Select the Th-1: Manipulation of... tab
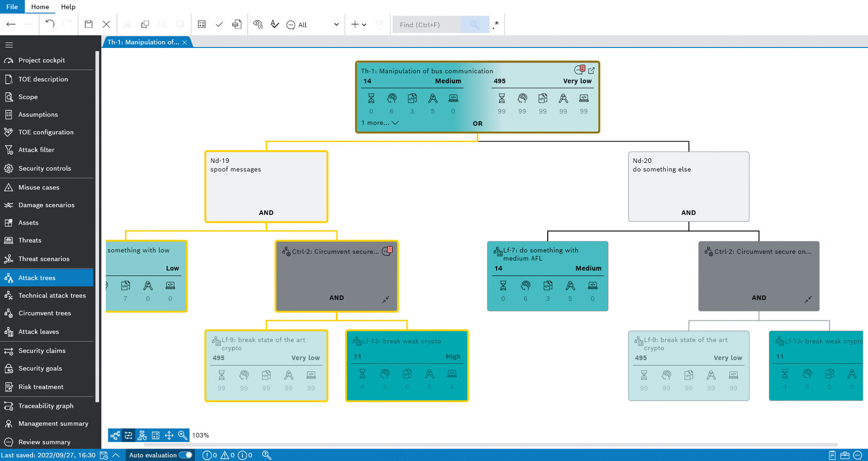Image resolution: width=868 pixels, height=461 pixels. [143, 42]
